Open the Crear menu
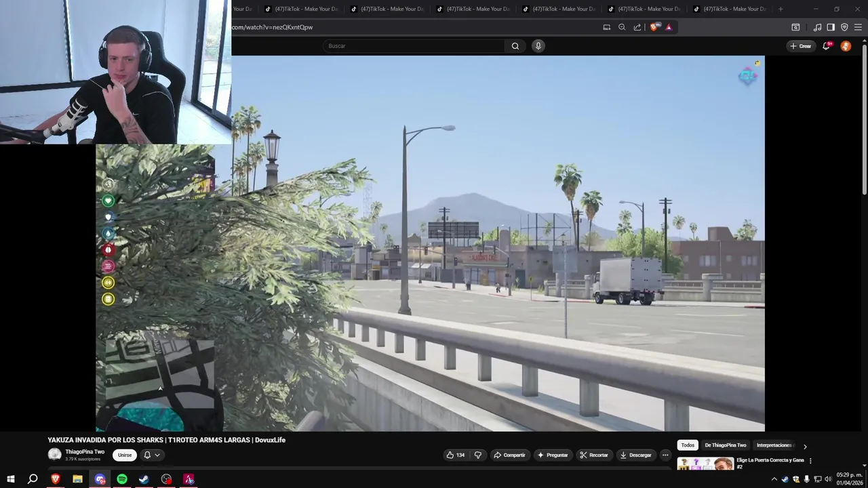Image resolution: width=868 pixels, height=488 pixels. [800, 46]
